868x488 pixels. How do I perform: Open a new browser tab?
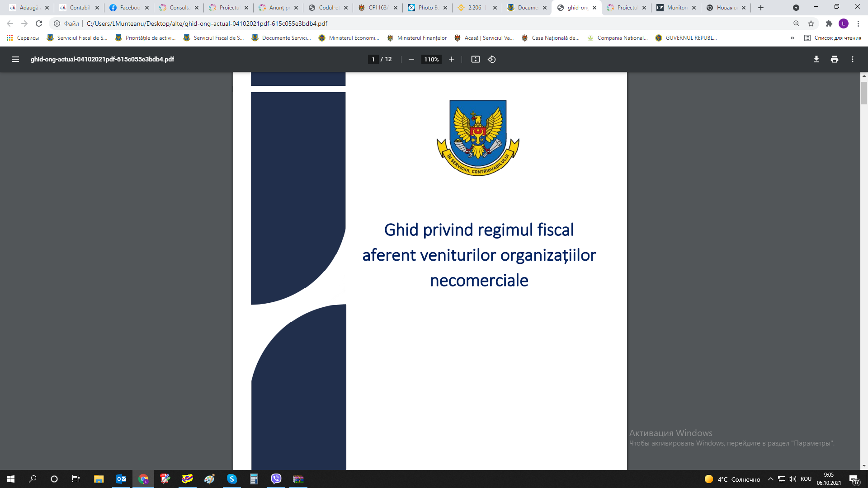click(761, 8)
